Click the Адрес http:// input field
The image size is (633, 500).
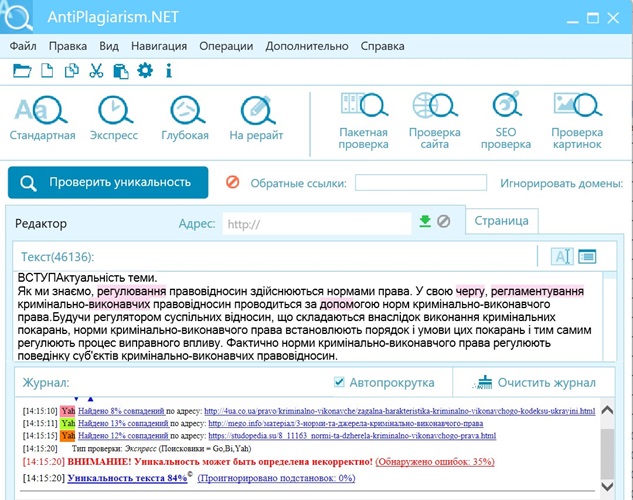click(x=317, y=224)
